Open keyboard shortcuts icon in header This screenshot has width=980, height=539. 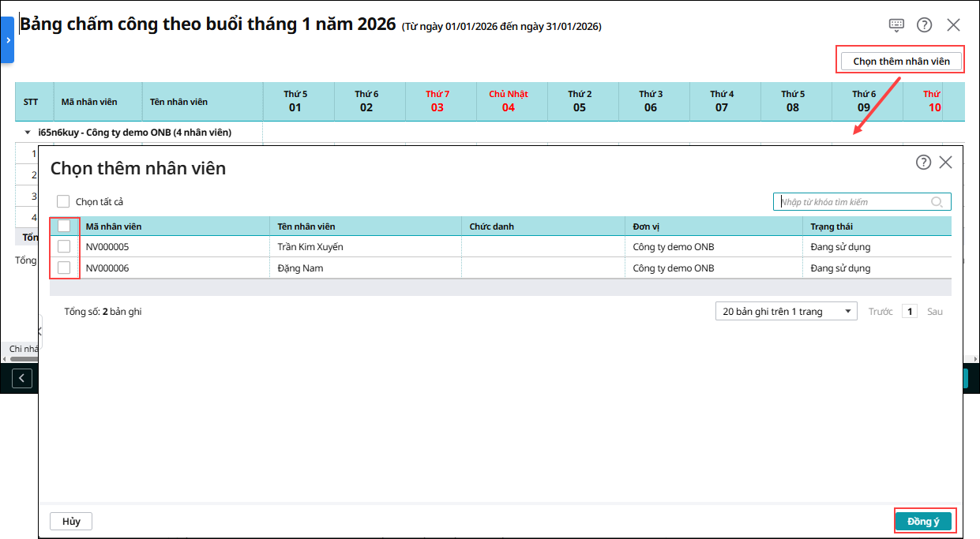pos(896,24)
